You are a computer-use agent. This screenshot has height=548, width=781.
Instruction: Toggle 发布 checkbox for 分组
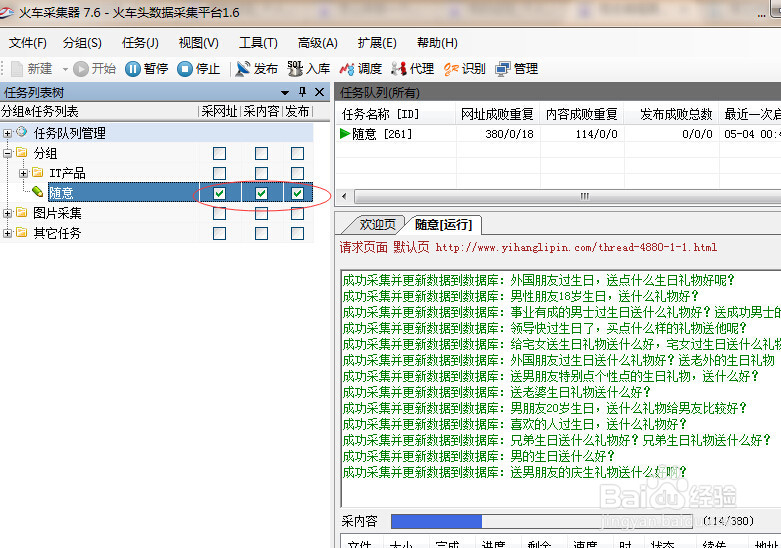pos(297,153)
